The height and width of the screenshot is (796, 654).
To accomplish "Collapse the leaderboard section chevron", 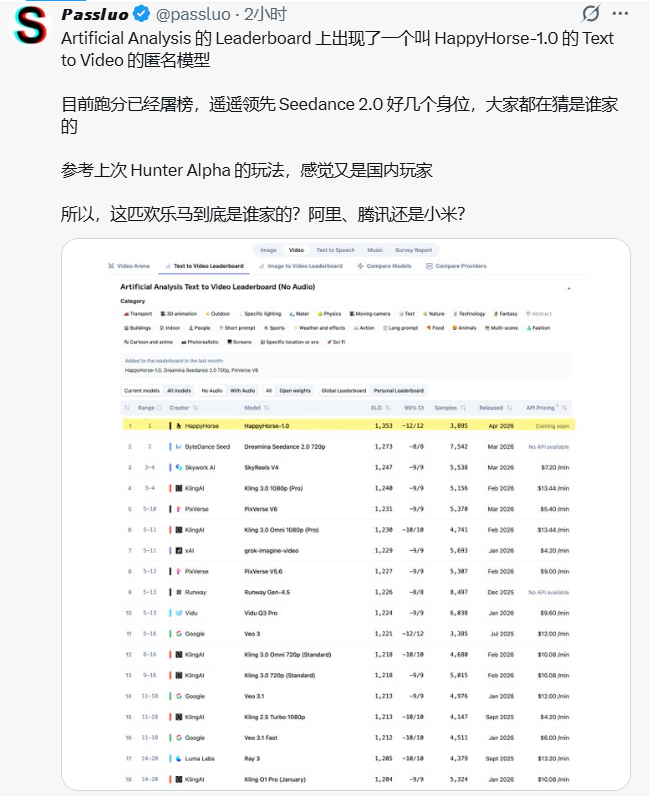I will [568, 288].
